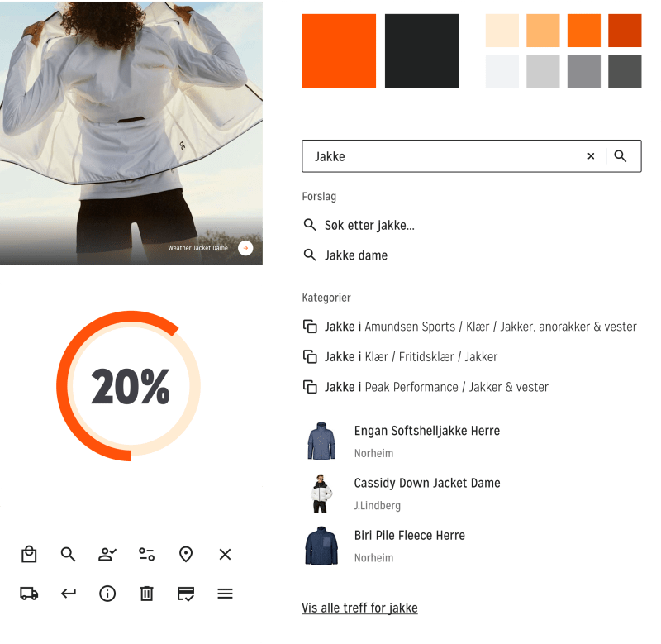
Task: Open the info circle icon
Action: click(107, 594)
